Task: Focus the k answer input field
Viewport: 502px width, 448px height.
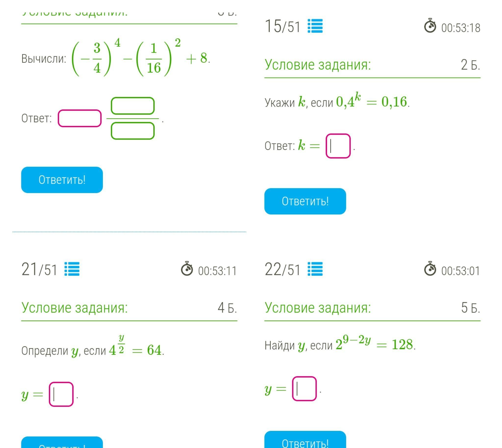Action: click(338, 146)
